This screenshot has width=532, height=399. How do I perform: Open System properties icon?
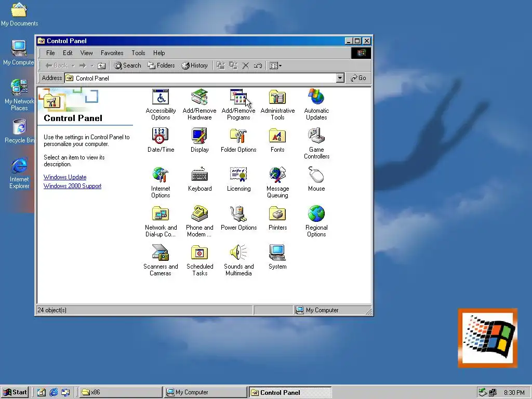(x=277, y=257)
